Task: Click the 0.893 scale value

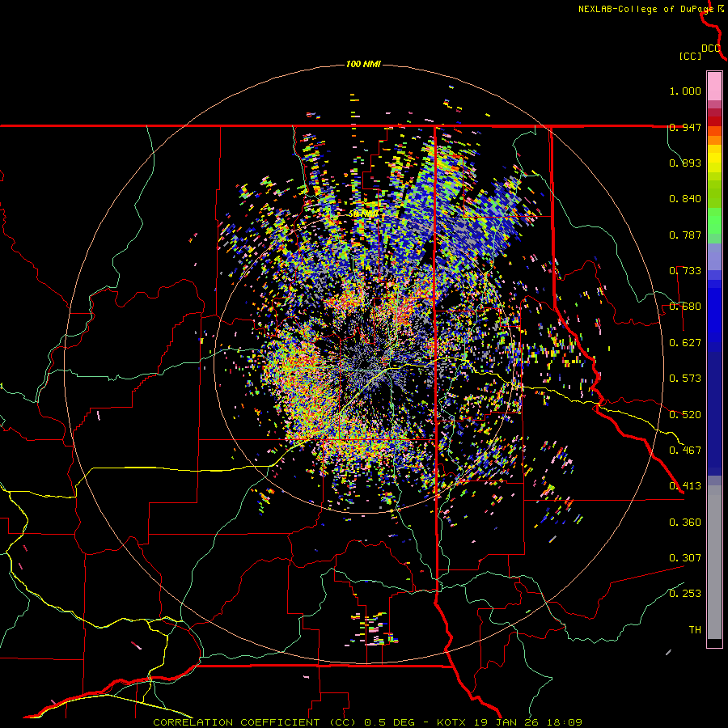Action: tap(685, 163)
